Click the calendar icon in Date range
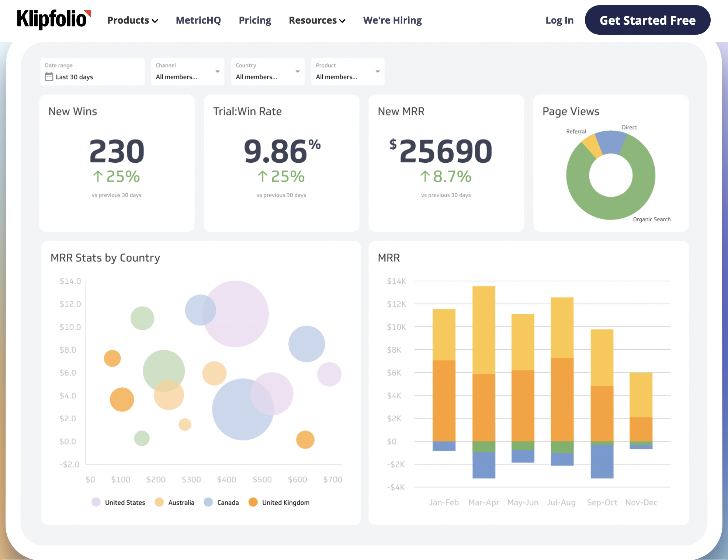 point(49,77)
